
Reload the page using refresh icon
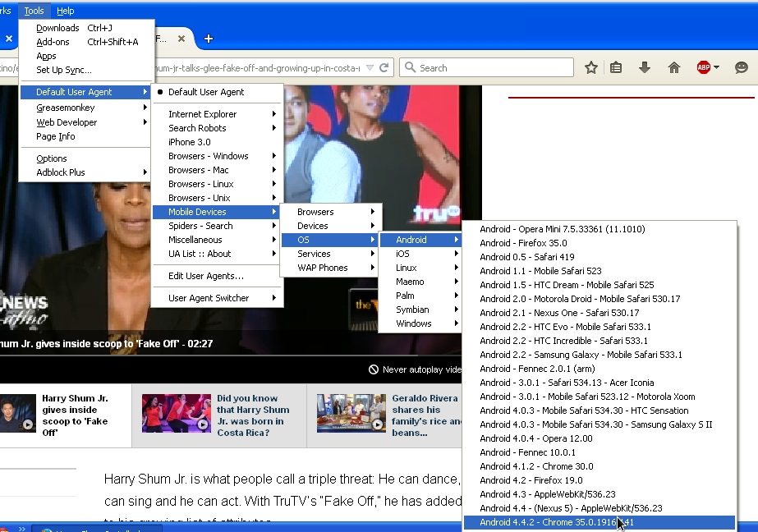(x=384, y=68)
